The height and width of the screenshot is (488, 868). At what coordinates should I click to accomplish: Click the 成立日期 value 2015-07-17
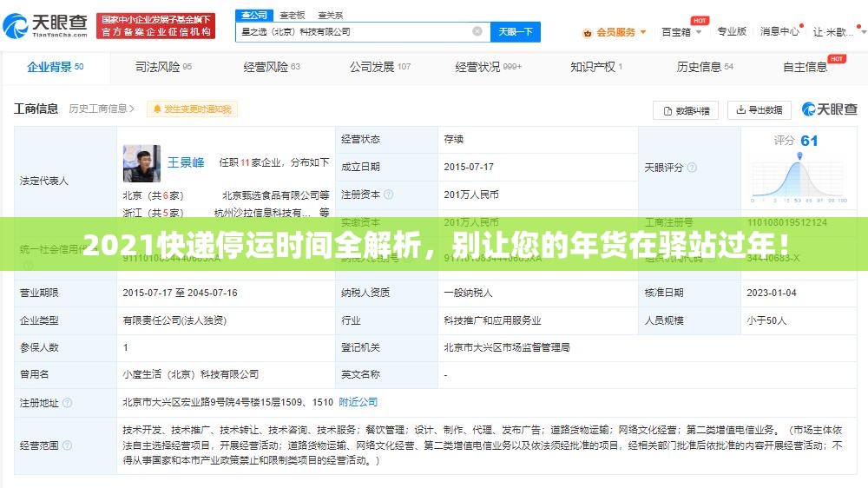pyautogui.click(x=469, y=167)
